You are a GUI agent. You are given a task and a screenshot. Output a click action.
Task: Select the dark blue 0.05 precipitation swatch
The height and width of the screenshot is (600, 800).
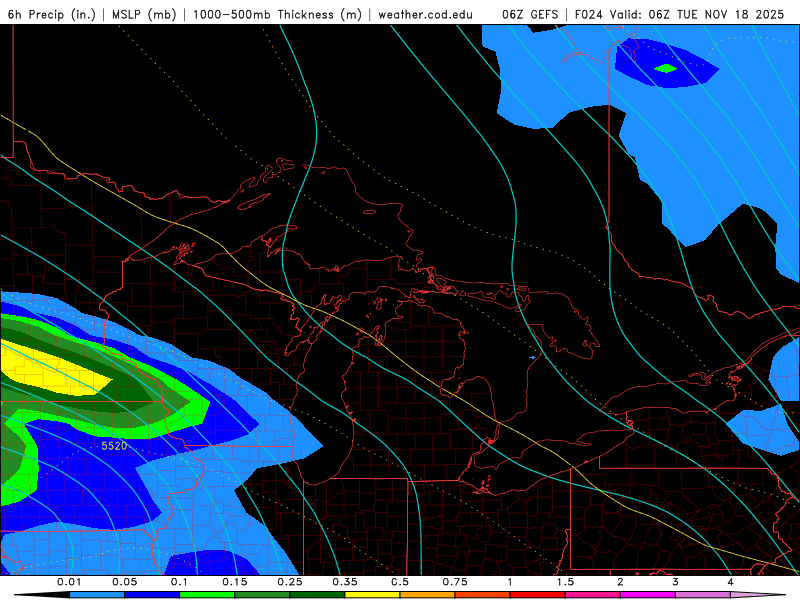coord(152,595)
